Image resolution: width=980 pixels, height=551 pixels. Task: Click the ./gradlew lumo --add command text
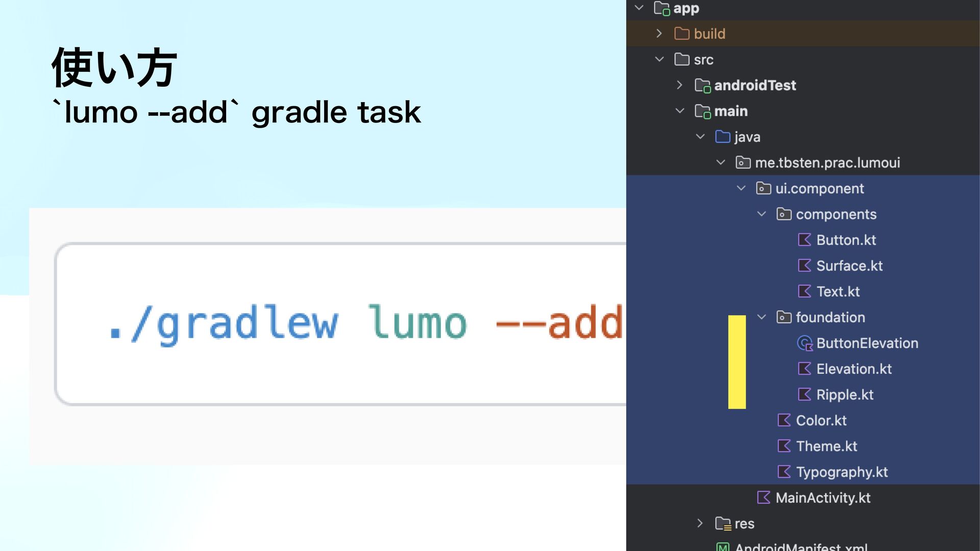tap(365, 323)
